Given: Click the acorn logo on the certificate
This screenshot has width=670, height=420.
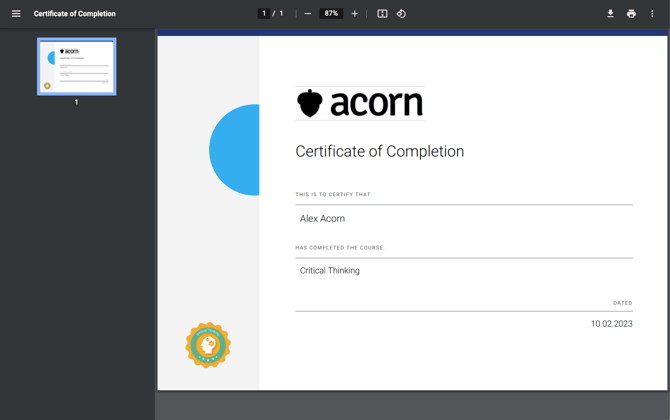Looking at the screenshot, I should pyautogui.click(x=360, y=103).
